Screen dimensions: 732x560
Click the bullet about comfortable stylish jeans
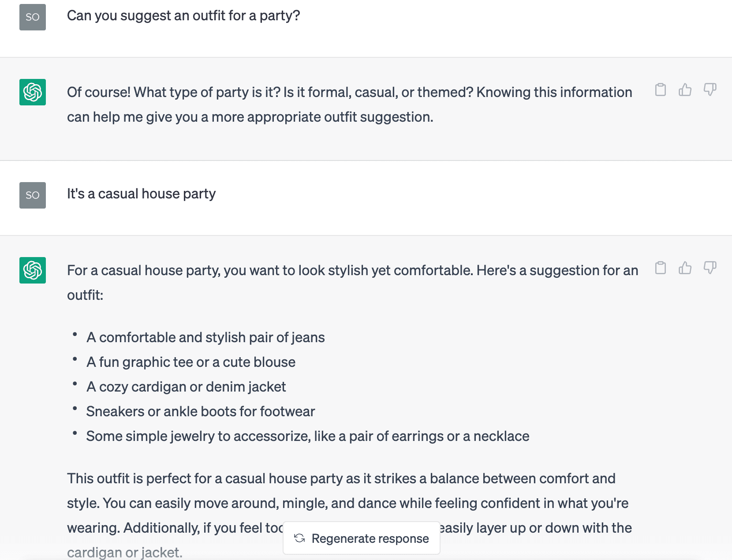(205, 337)
